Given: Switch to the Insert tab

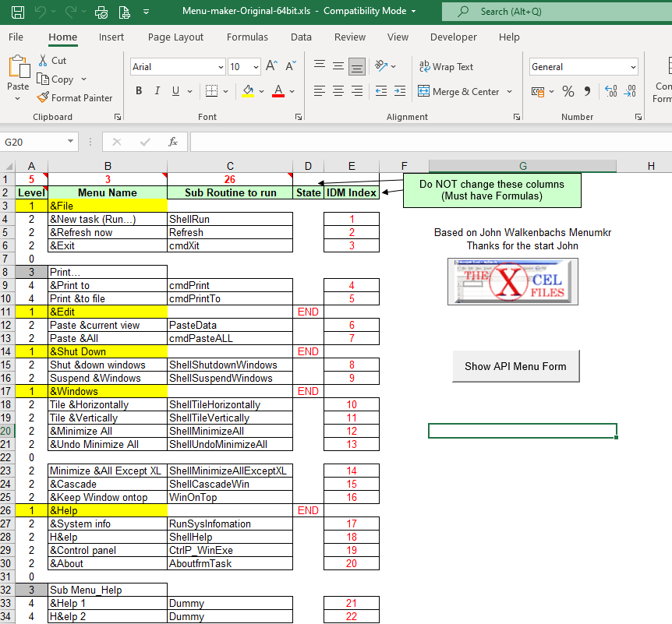Looking at the screenshot, I should coord(111,37).
